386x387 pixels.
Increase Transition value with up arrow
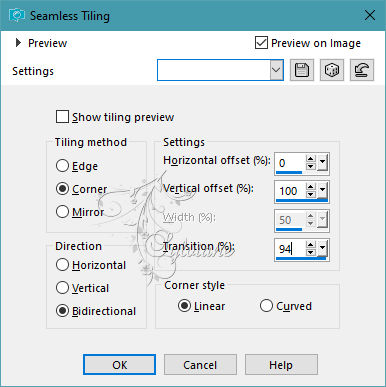point(311,245)
